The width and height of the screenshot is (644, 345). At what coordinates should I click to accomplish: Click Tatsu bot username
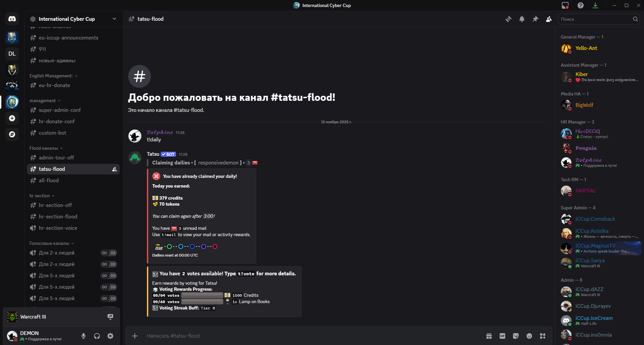[x=153, y=154]
